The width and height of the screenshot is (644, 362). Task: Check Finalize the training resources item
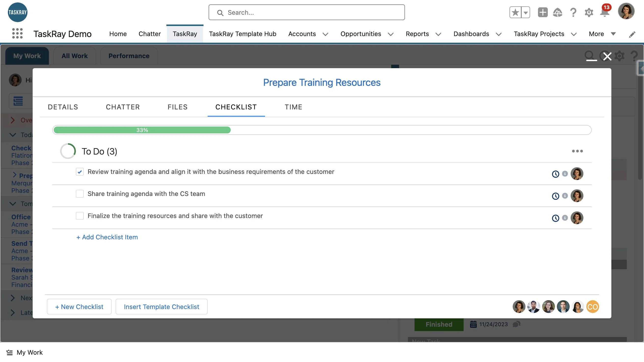(80, 216)
